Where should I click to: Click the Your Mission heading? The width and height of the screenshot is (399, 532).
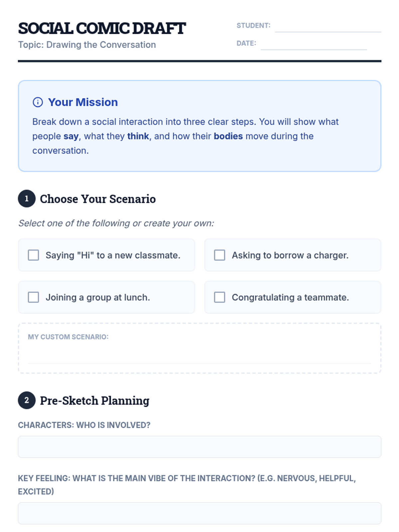(x=83, y=102)
